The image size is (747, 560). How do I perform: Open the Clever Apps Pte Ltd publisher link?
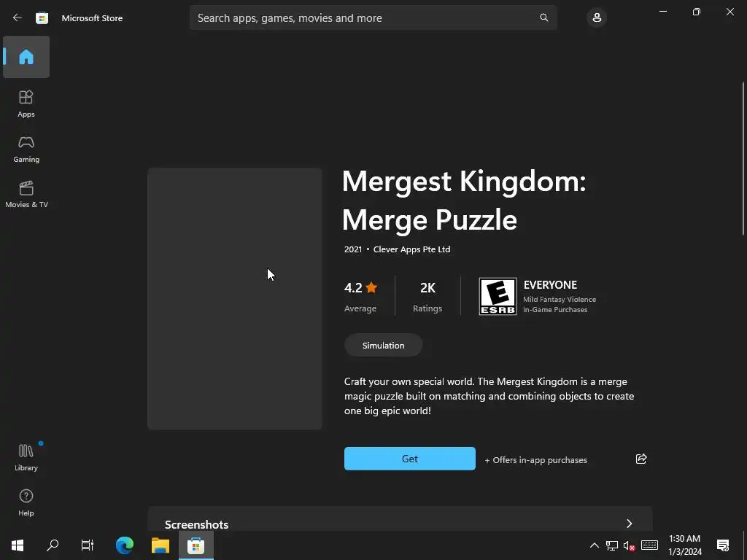coord(411,249)
